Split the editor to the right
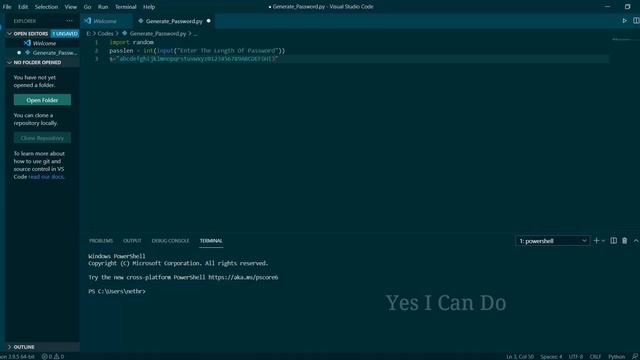 point(636,21)
